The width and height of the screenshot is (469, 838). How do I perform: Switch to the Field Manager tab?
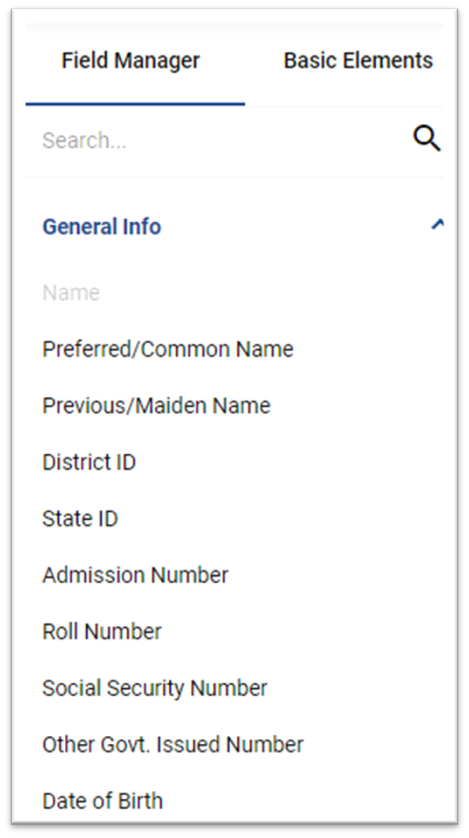click(x=130, y=60)
